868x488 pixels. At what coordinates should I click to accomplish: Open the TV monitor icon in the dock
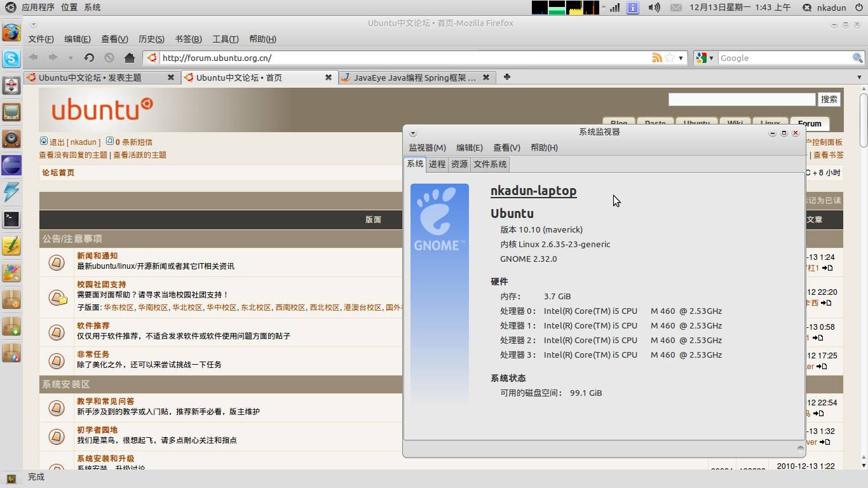pyautogui.click(x=11, y=112)
